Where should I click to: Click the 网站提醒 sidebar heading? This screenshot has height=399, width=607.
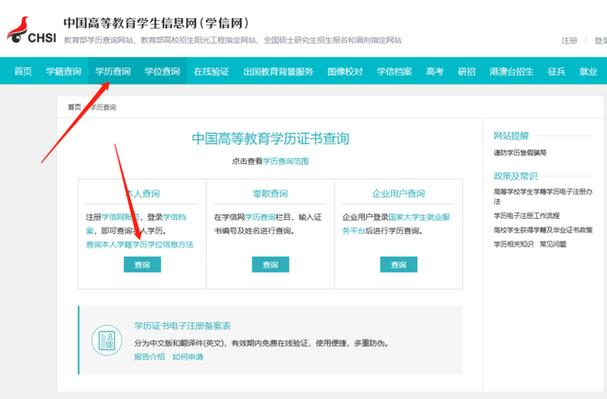point(511,136)
